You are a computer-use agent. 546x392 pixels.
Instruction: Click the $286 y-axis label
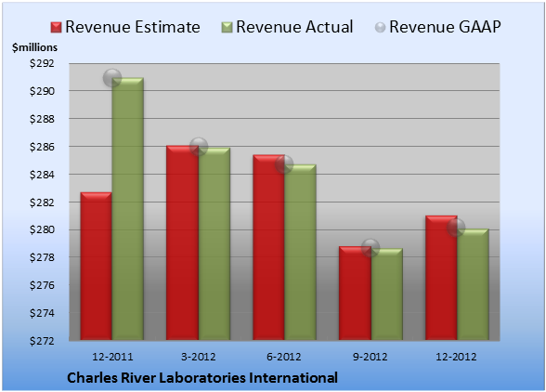pos(42,147)
